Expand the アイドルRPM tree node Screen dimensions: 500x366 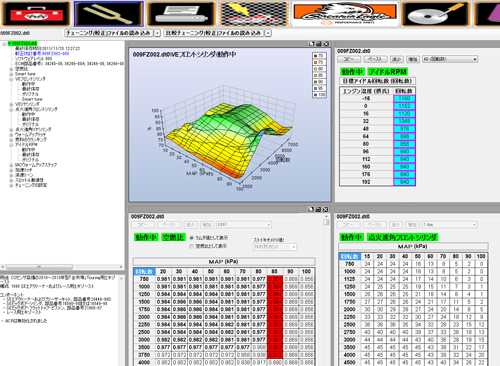click(x=11, y=145)
